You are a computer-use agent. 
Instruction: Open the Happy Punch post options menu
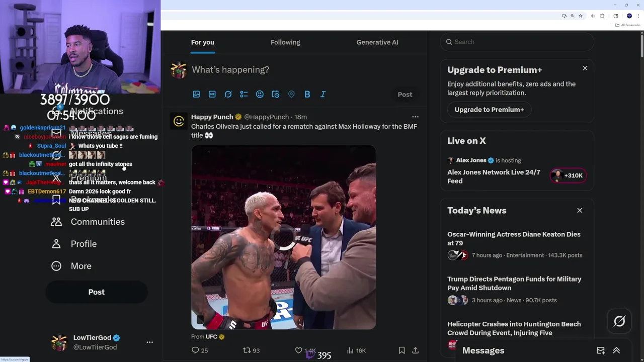click(415, 117)
